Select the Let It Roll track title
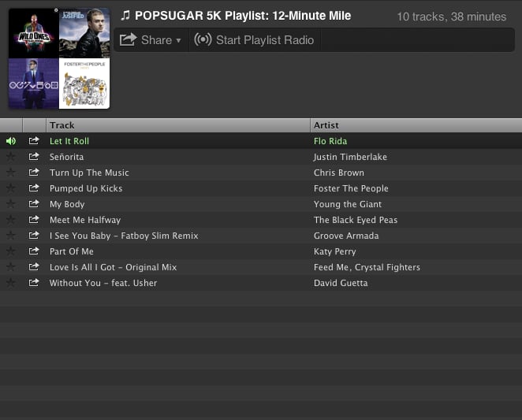Screen dimensions: 522x420 [x=69, y=141]
